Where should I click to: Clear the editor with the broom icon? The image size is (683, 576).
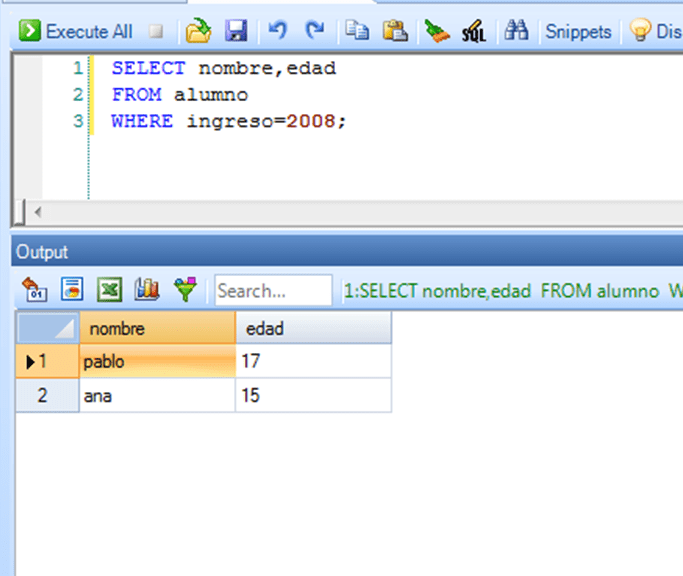[436, 31]
